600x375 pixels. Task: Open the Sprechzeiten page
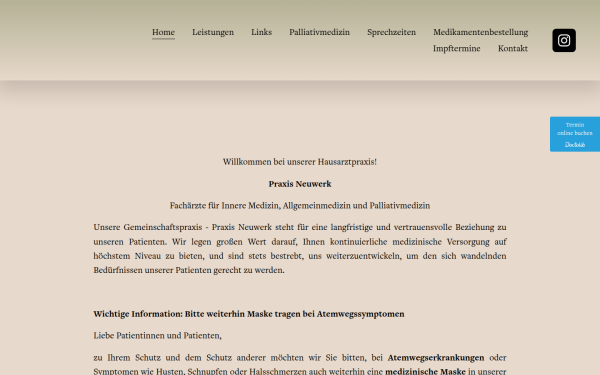(391, 32)
